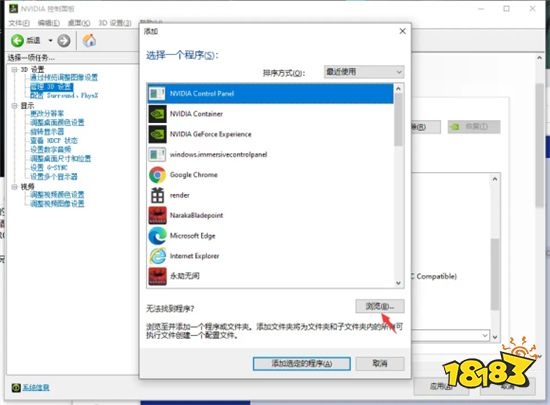Screen dimensions: 550x405
Task: Click the green back arrow icon
Action: pyautogui.click(x=17, y=41)
